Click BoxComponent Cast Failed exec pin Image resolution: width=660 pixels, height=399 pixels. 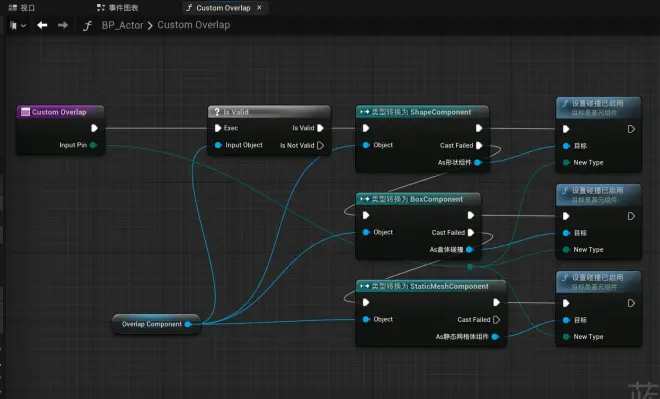[471, 232]
